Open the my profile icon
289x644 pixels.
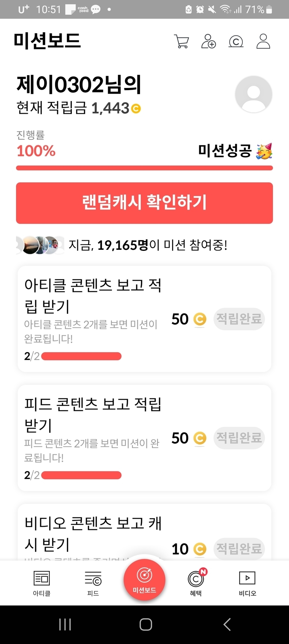[263, 41]
